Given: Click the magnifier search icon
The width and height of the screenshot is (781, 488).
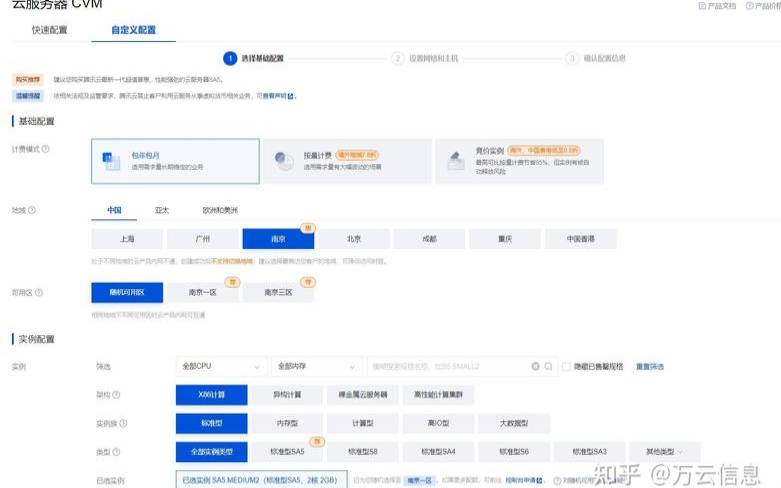Looking at the screenshot, I should (548, 366).
